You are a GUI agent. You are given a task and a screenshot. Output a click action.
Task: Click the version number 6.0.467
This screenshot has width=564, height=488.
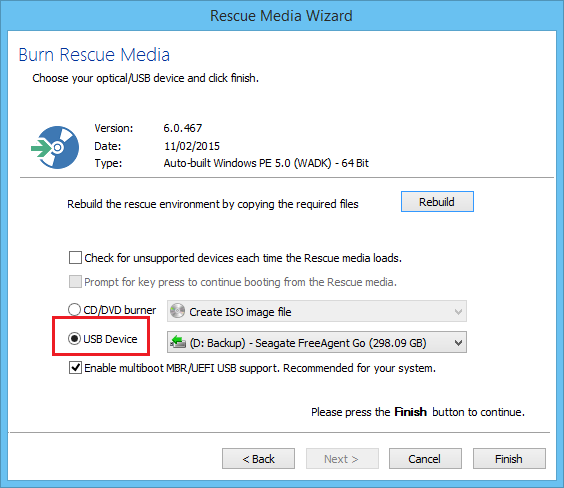coord(183,128)
